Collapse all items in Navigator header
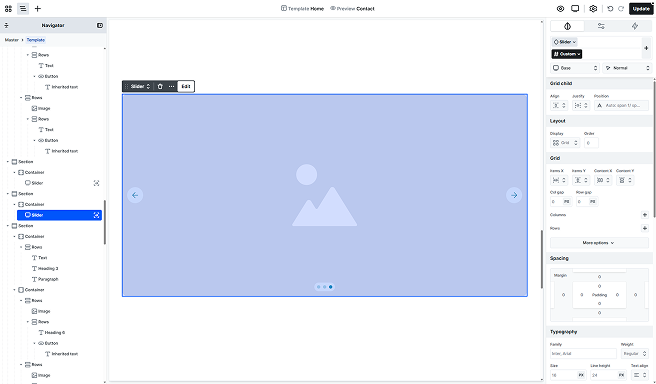This screenshot has width=656, height=384. point(6,26)
